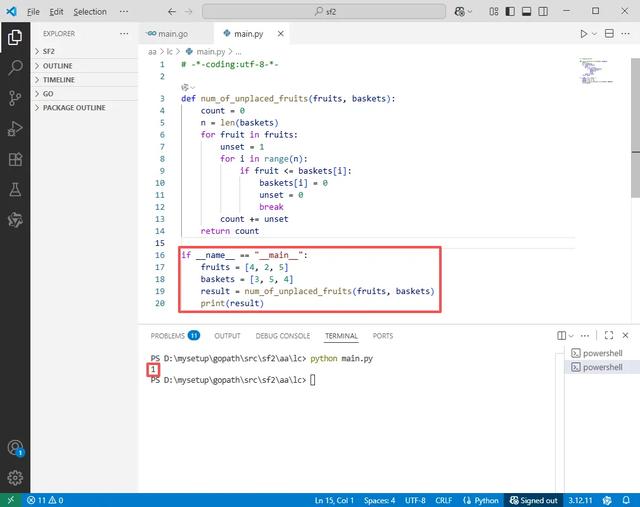Click the main.py breadcrumb segment
The image size is (640, 507).
point(206,52)
